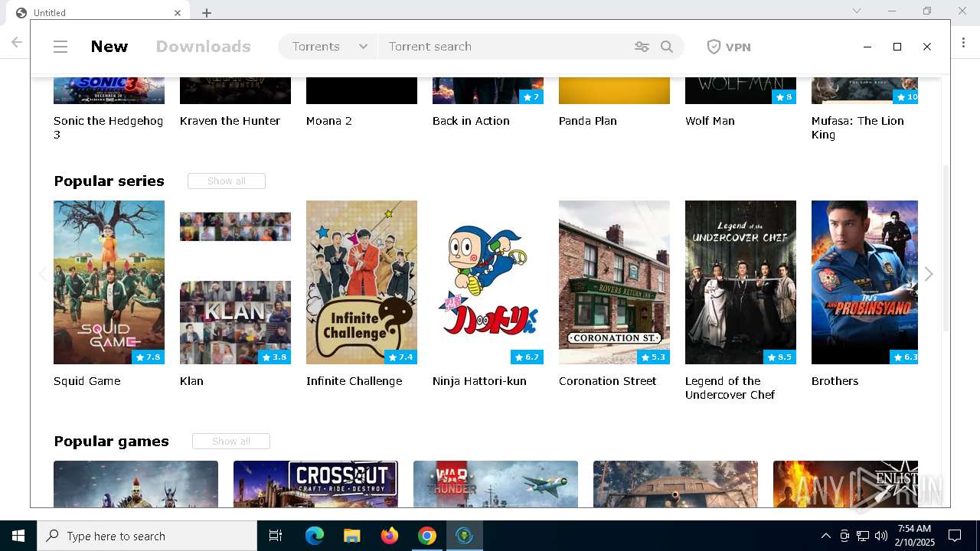
Task: Click Mufasa: The Lion King title
Action: pyautogui.click(x=857, y=128)
